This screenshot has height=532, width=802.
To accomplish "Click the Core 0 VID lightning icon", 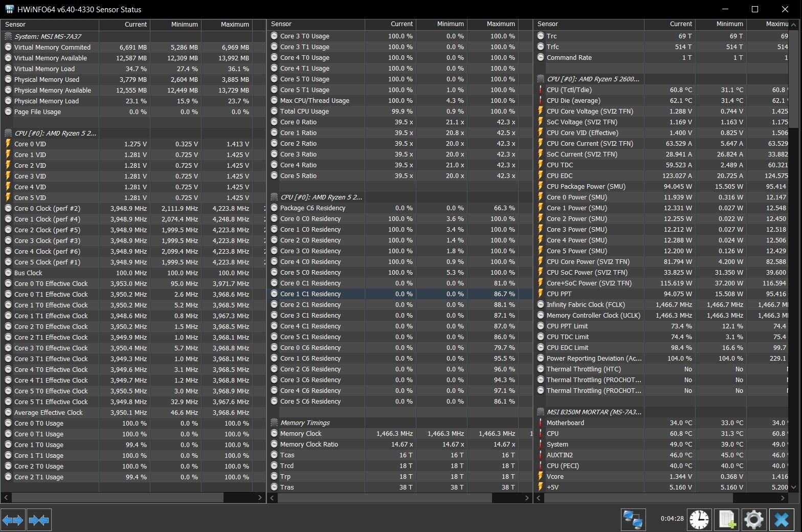I will 8,144.
